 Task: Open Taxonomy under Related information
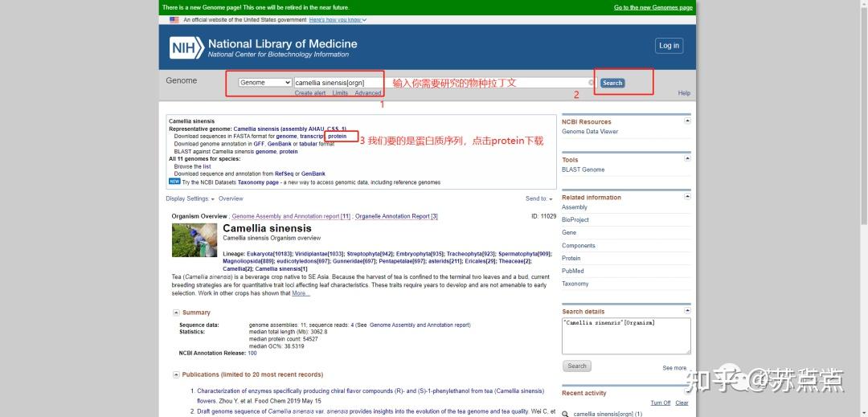coord(575,284)
